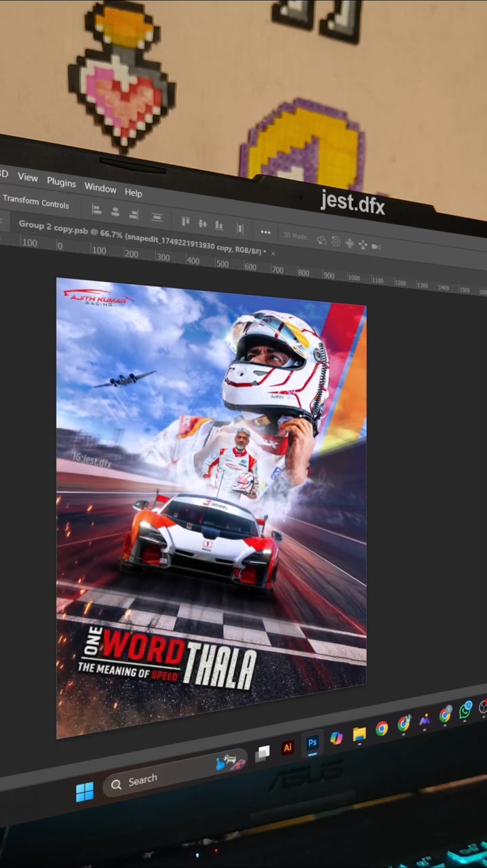Open Adobe Illustrator from the taskbar
The width and height of the screenshot is (487, 868).
[x=288, y=747]
